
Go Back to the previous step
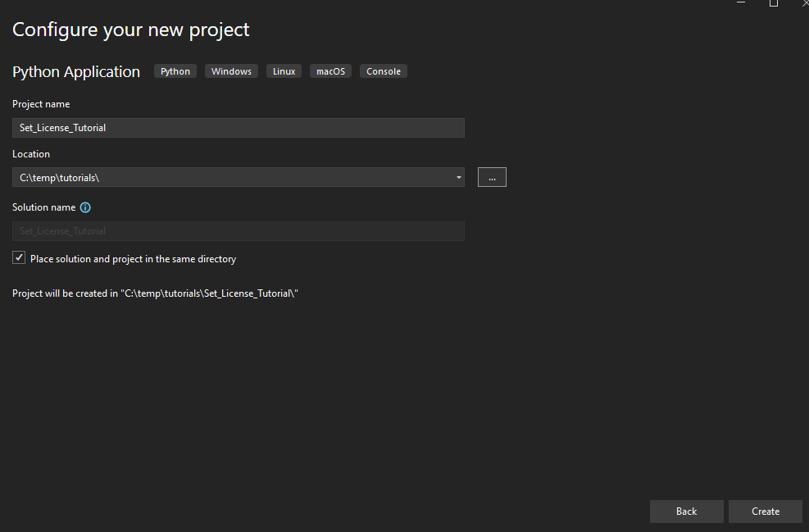pyautogui.click(x=686, y=512)
